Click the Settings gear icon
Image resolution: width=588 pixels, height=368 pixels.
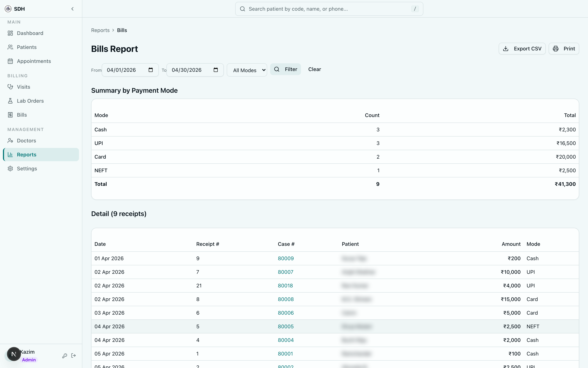tap(10, 169)
